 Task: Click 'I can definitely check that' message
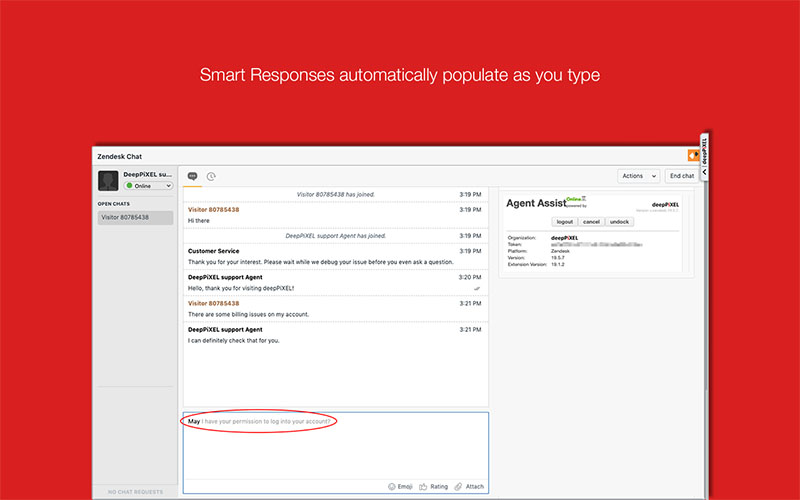coord(234,341)
